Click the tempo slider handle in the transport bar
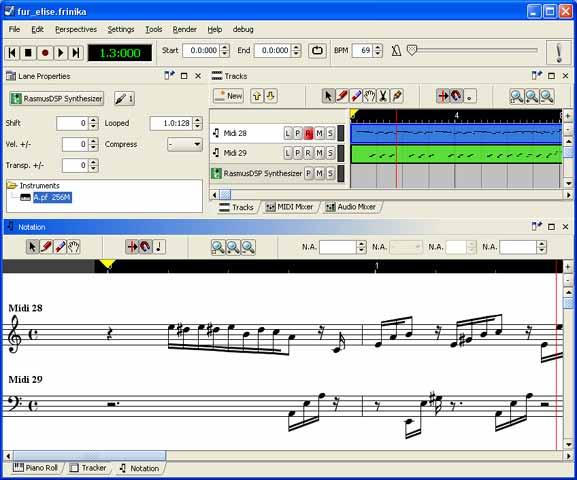 point(412,50)
